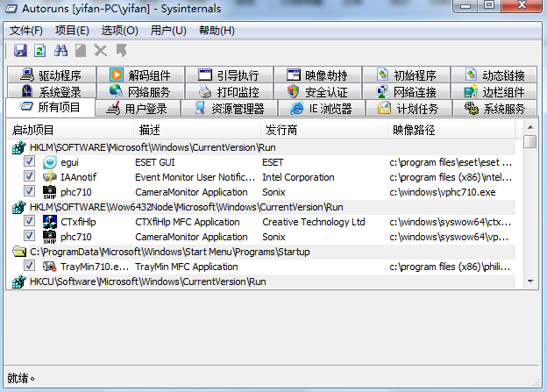Switch to the 用户登录 tab
The height and width of the screenshot is (392, 547).
(x=138, y=109)
